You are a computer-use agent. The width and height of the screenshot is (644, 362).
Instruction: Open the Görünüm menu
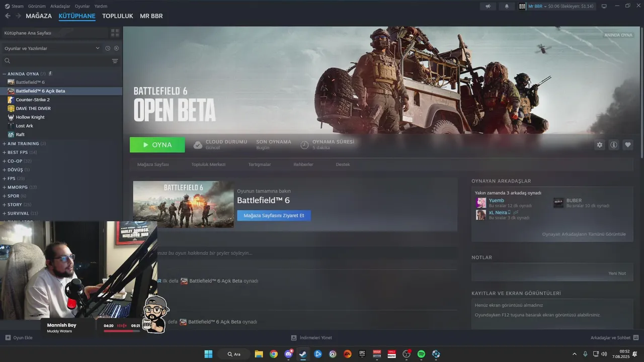tap(37, 6)
